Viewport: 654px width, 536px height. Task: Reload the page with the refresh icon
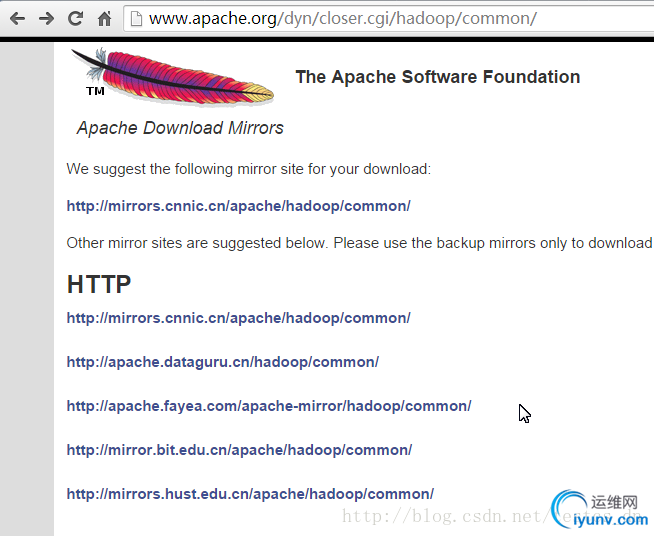point(75,18)
